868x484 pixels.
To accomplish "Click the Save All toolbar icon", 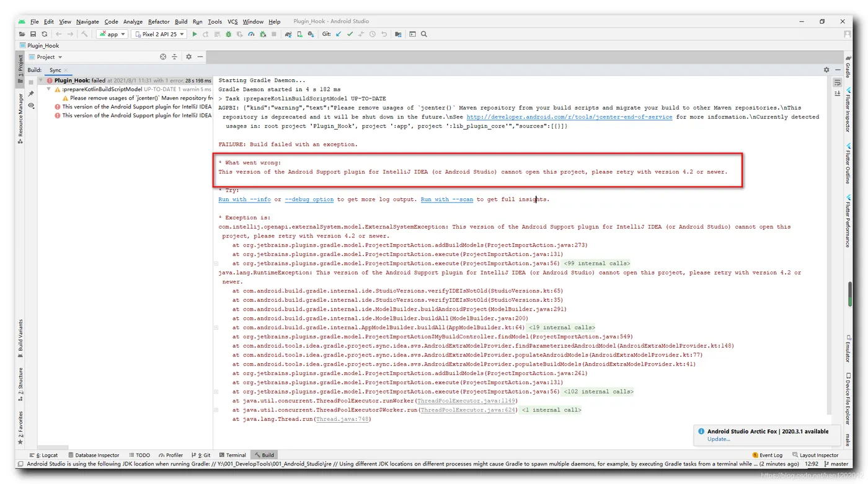I will pyautogui.click(x=33, y=34).
